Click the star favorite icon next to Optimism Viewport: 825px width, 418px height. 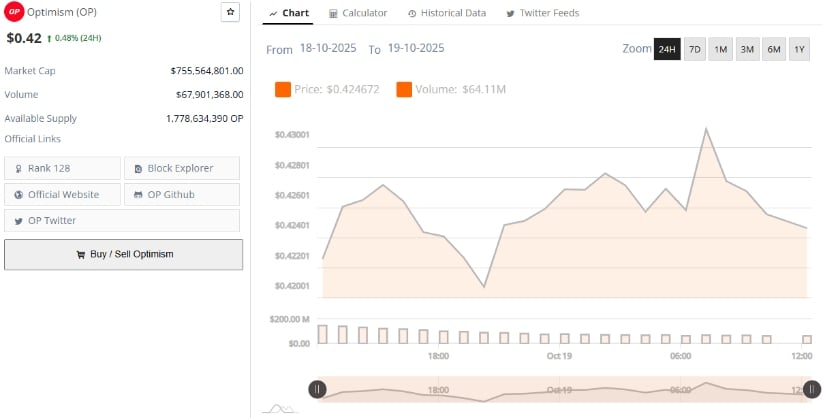pyautogui.click(x=230, y=13)
